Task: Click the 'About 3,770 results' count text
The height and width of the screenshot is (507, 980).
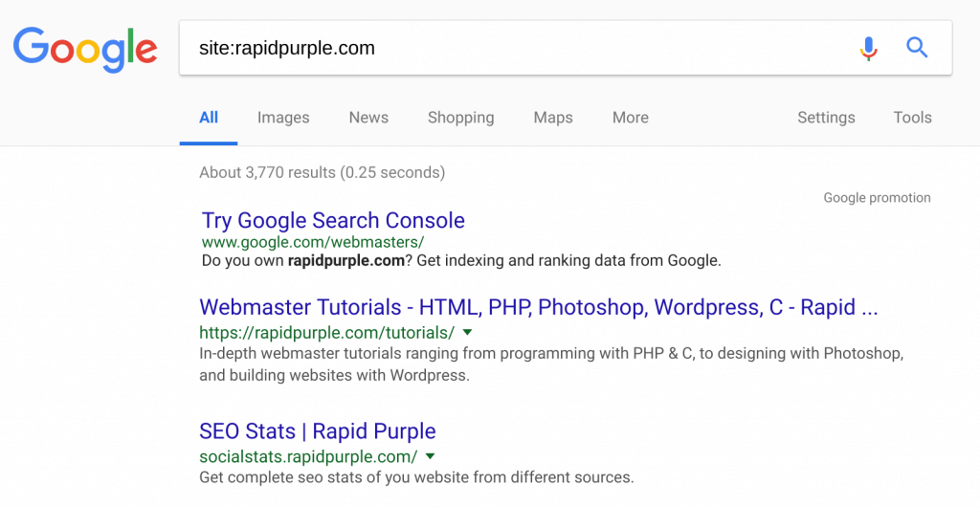Action: tap(322, 172)
